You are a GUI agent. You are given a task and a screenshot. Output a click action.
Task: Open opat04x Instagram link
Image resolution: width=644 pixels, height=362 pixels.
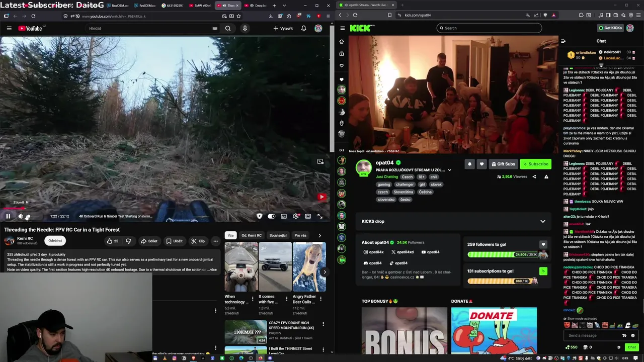373,252
